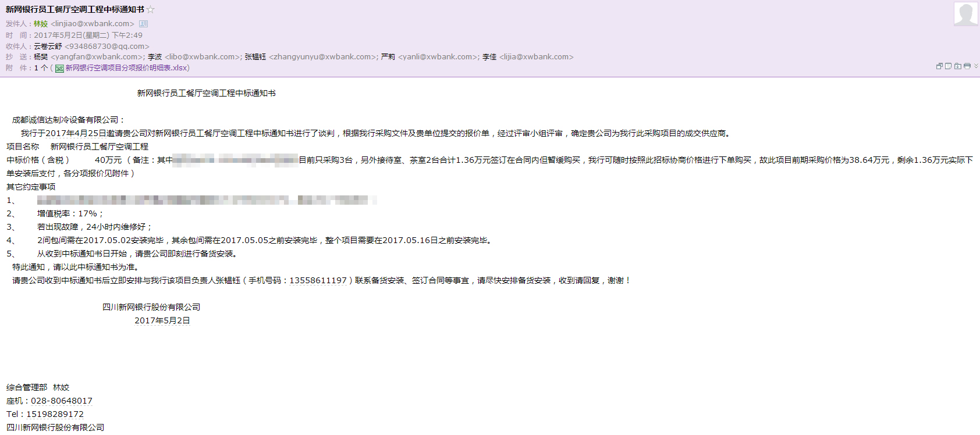Star the 新网银行员工餐厅空调工程中标通知书 email
The height and width of the screenshot is (435, 980).
(x=151, y=9)
